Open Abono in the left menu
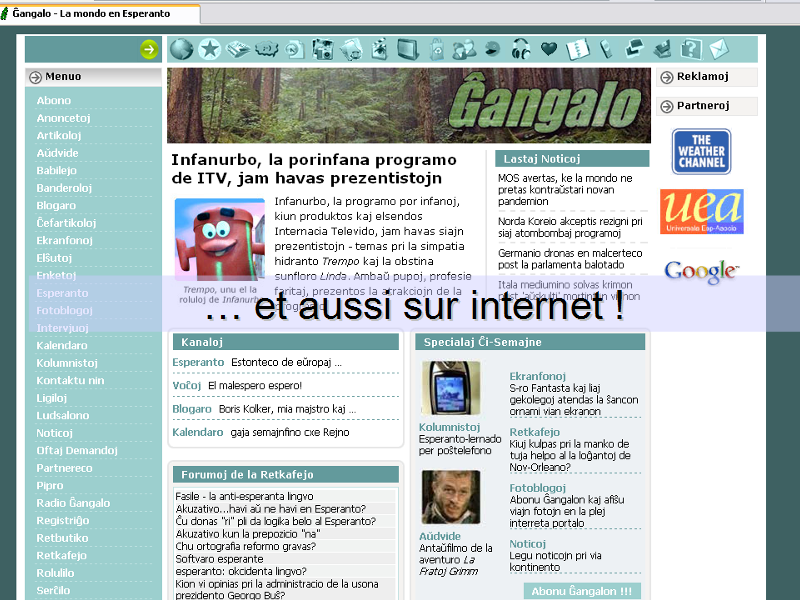Viewport: 800px width, 600px height. point(54,101)
